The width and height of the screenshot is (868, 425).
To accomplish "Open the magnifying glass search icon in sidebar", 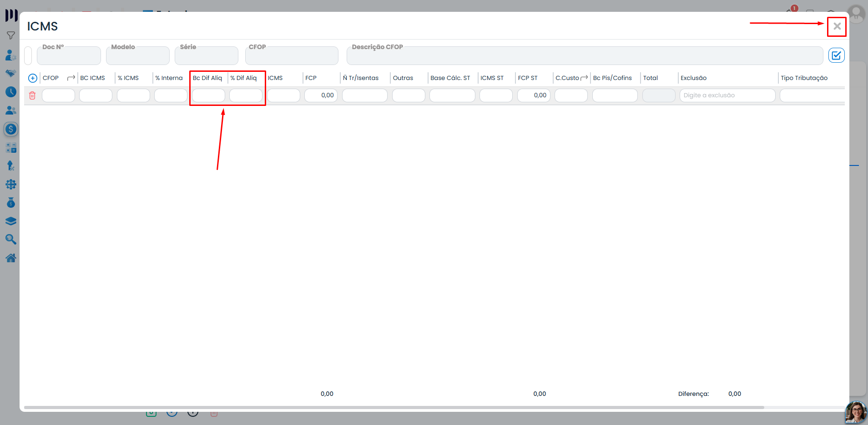I will click(x=11, y=240).
